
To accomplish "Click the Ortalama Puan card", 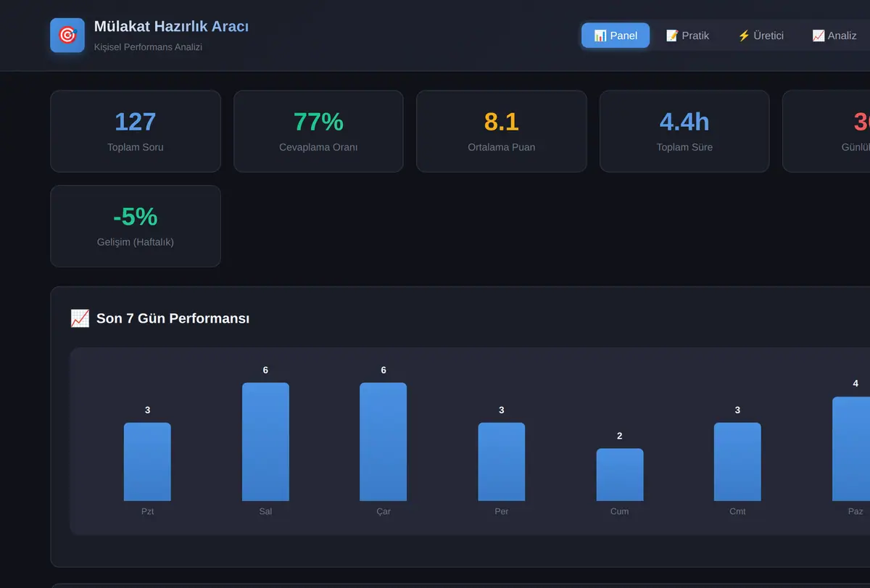I will point(502,131).
